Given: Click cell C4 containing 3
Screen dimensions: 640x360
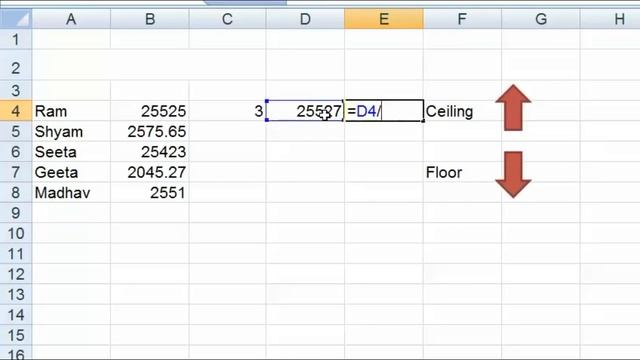Looking at the screenshot, I should (227, 111).
